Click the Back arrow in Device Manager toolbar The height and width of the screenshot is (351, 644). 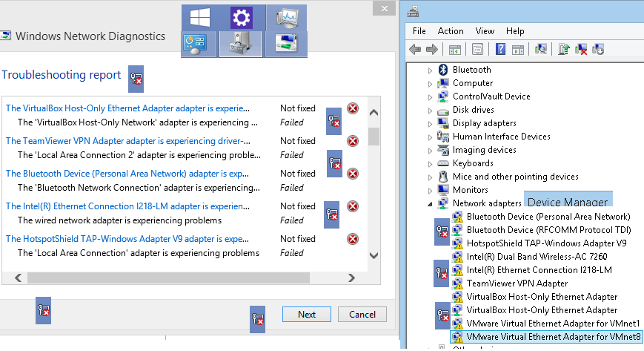[x=415, y=50]
